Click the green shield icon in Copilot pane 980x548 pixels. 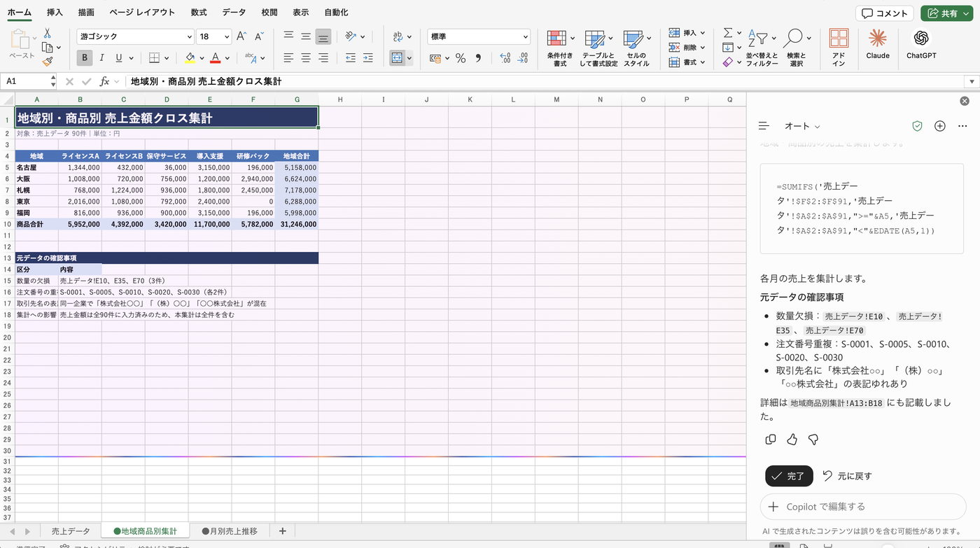917,126
